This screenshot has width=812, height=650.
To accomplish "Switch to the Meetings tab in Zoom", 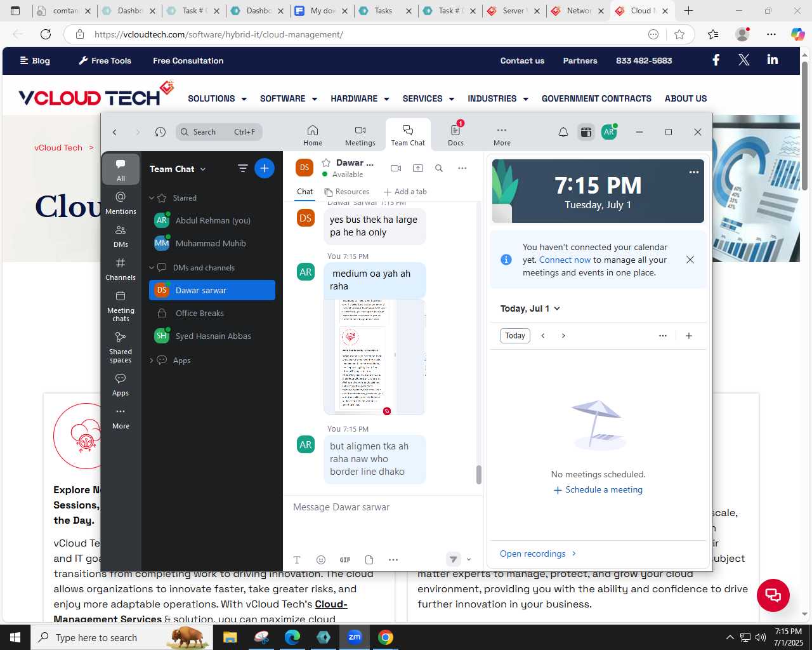I will coord(360,135).
